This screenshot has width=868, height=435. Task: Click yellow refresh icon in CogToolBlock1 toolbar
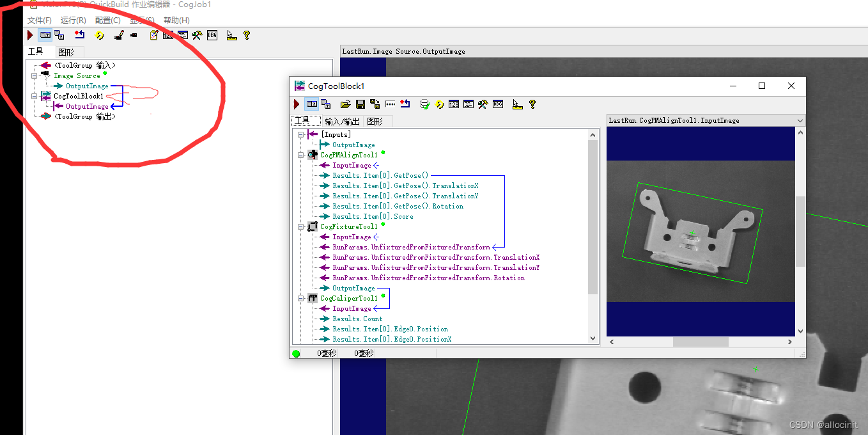pyautogui.click(x=439, y=104)
